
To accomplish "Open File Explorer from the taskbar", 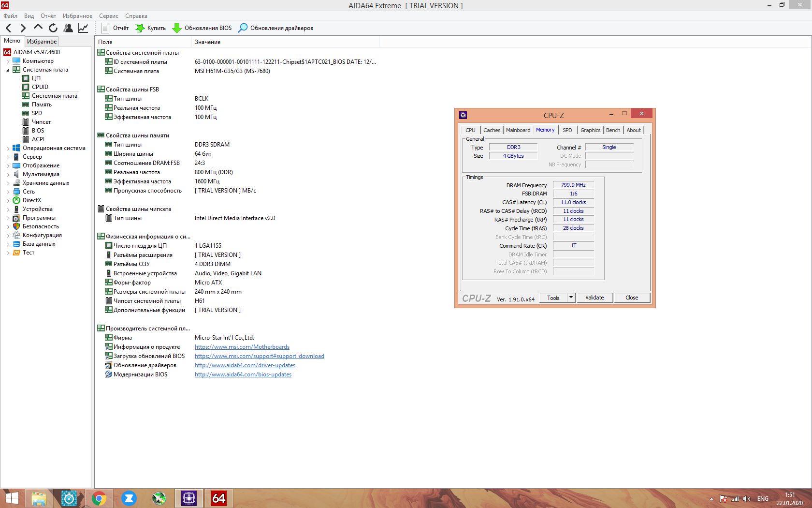I will tap(39, 498).
